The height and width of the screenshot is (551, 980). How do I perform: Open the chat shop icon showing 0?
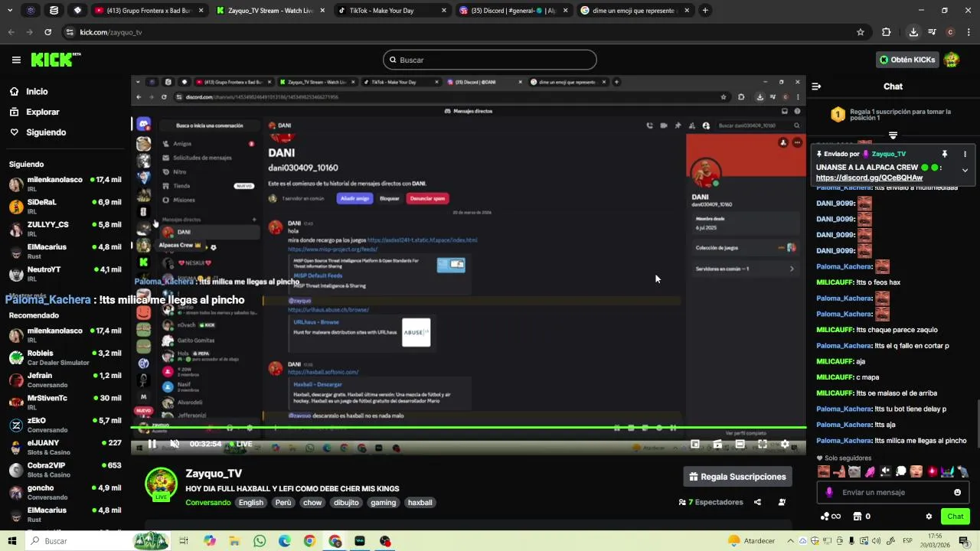(861, 517)
